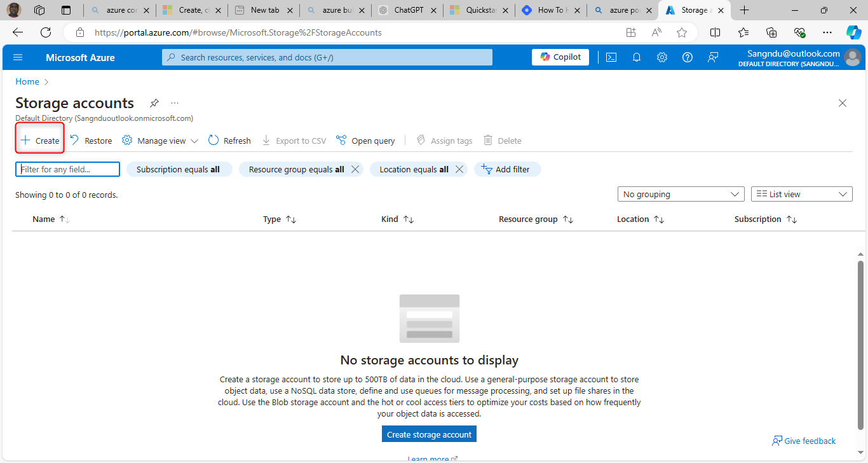Open the Subscription equals all filter
868x463 pixels.
pos(179,169)
